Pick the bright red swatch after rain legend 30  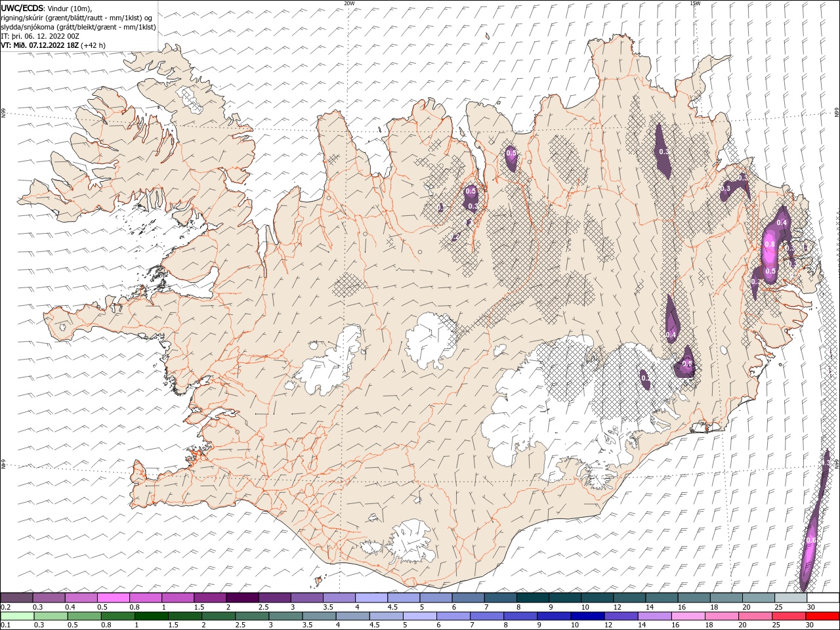tap(822, 616)
